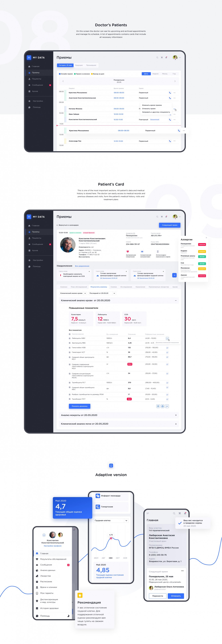
Task: Click the email (@) icon under blood test table
Action: [x=158, y=406]
